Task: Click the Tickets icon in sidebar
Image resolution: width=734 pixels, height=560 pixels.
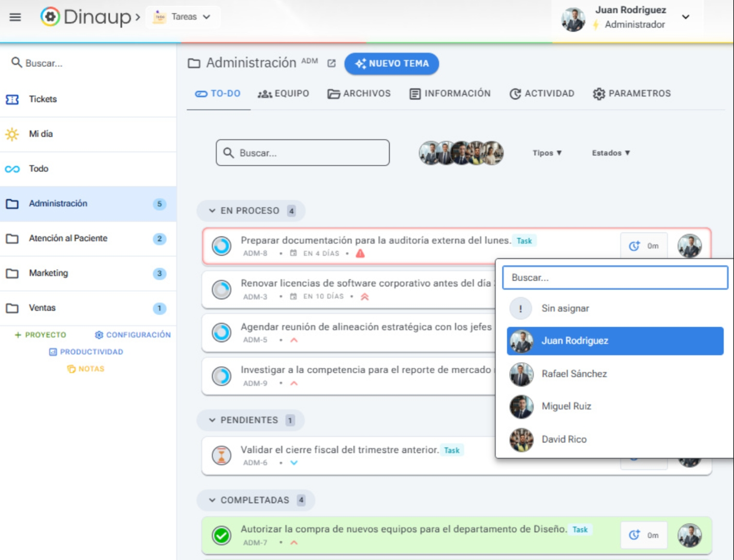Action: tap(12, 99)
